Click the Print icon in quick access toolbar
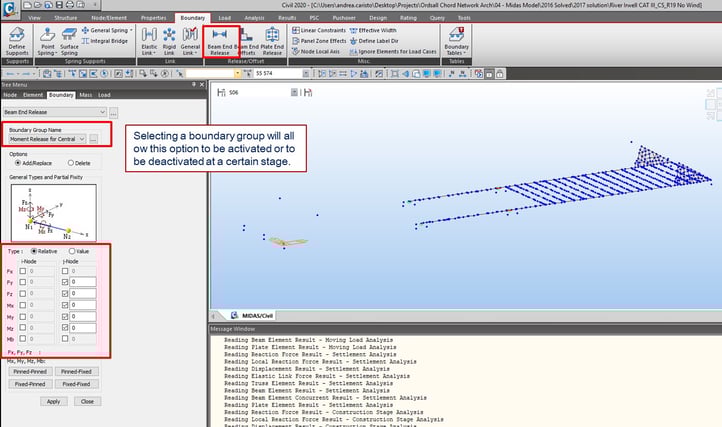 [70, 5]
